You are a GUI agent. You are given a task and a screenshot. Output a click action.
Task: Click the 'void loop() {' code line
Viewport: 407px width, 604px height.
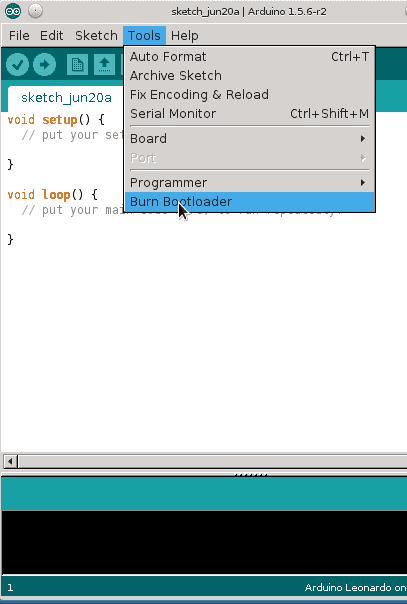pos(52,195)
